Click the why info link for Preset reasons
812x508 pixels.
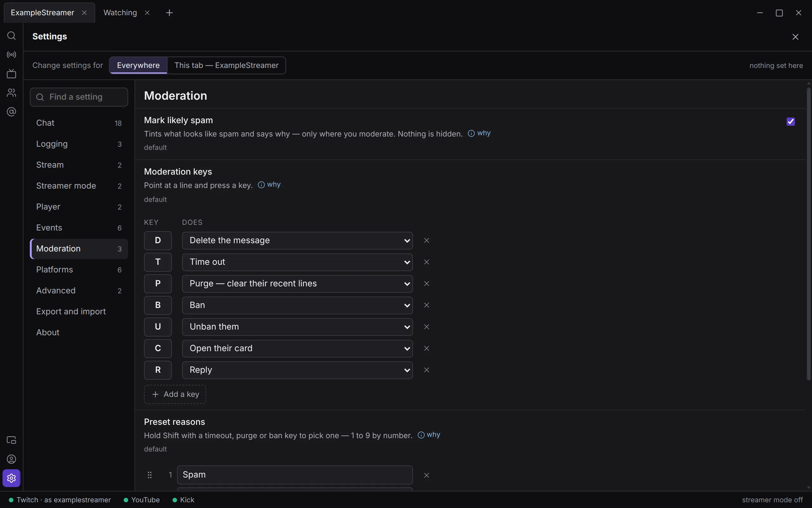pyautogui.click(x=429, y=435)
